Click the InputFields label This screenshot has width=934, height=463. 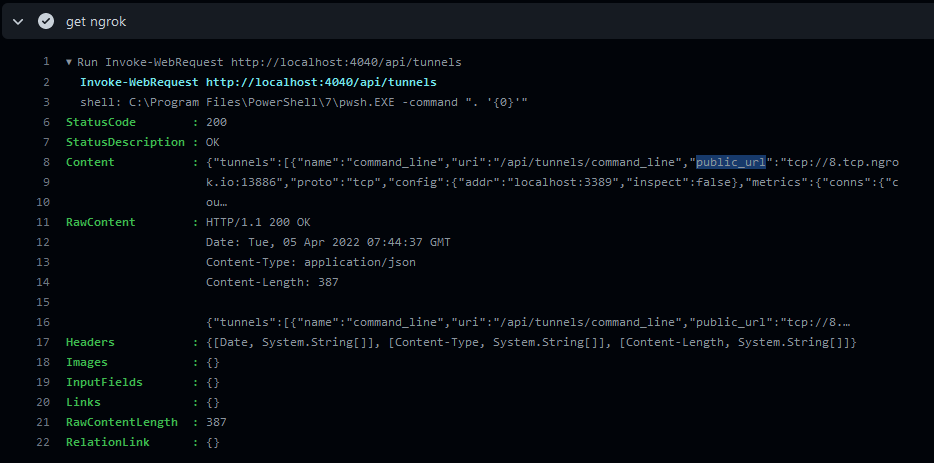point(105,382)
